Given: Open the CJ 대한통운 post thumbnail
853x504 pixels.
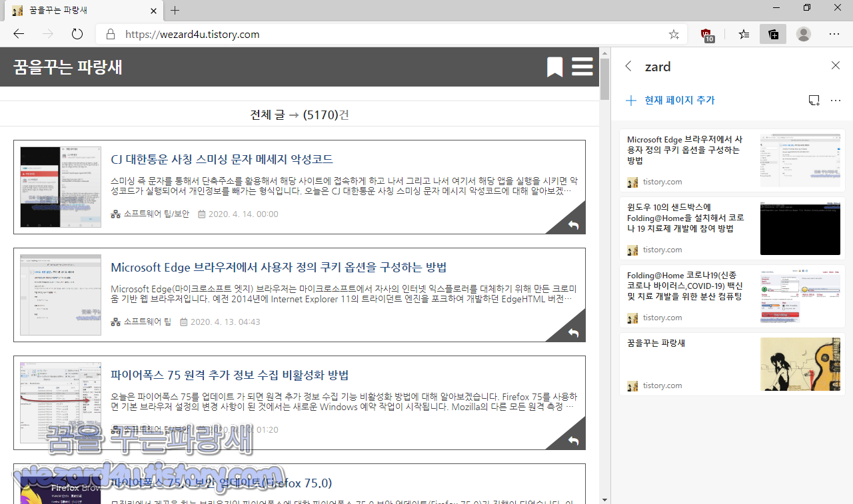Looking at the screenshot, I should coord(61,187).
